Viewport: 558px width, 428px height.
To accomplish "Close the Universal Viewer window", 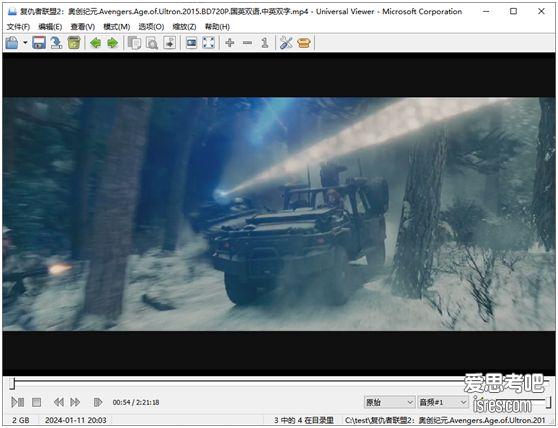I will pos(541,11).
